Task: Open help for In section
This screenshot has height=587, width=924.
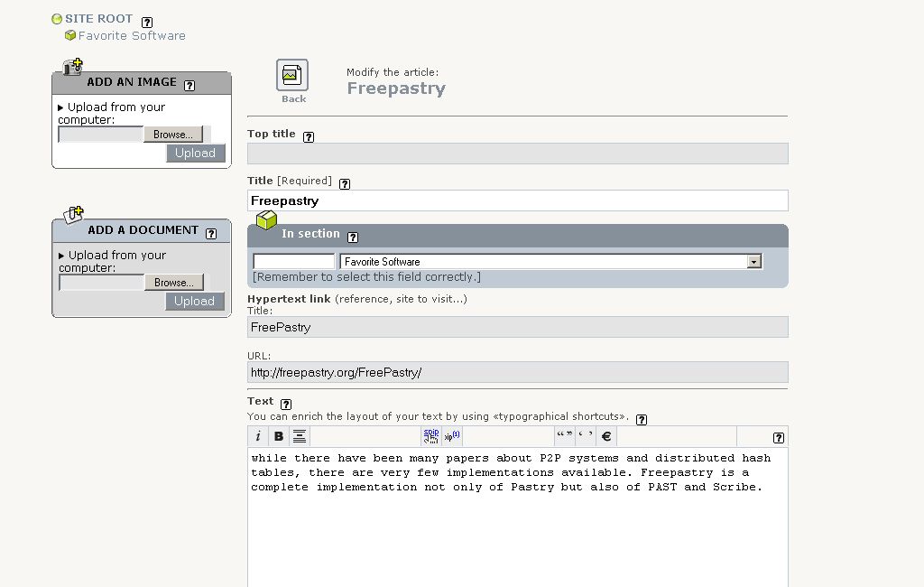Action: (353, 238)
